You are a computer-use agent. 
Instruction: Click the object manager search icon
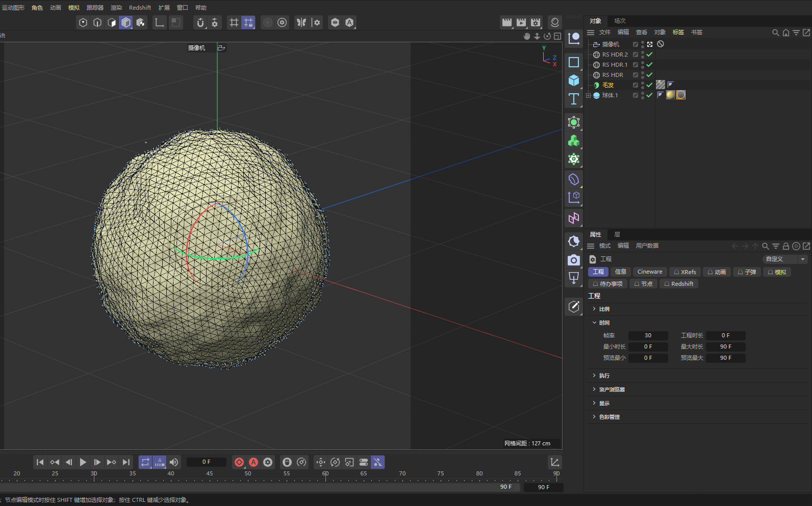pos(776,33)
